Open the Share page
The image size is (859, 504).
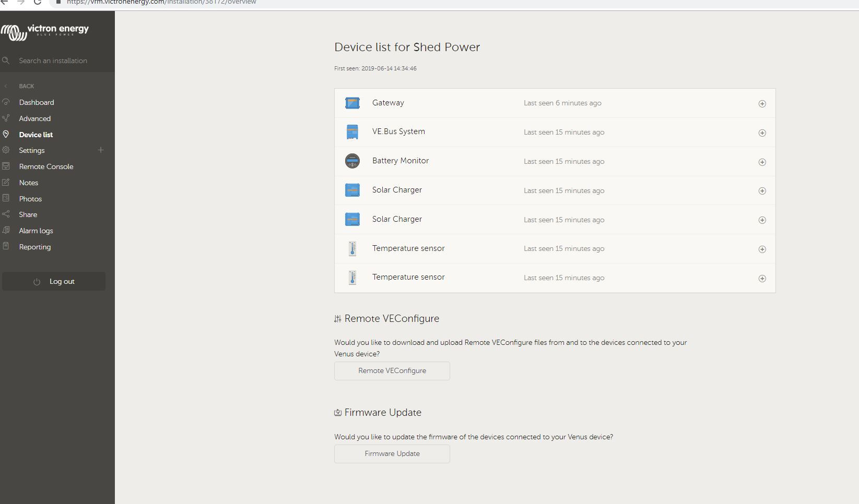[x=28, y=214]
